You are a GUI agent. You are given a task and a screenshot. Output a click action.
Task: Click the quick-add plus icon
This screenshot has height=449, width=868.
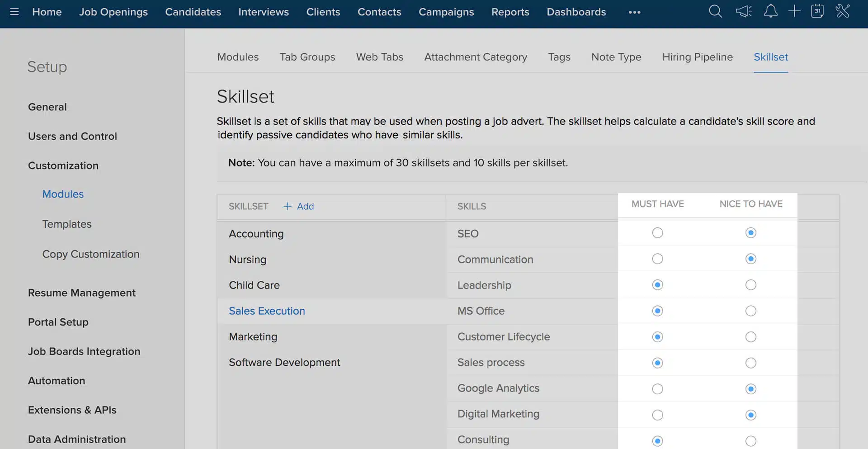(x=794, y=11)
